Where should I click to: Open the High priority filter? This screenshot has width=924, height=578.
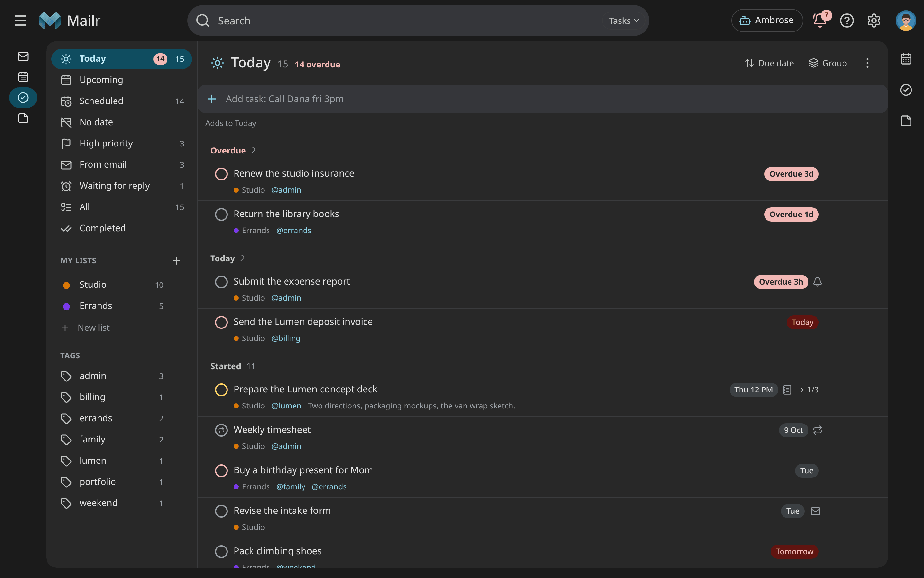coord(121,143)
